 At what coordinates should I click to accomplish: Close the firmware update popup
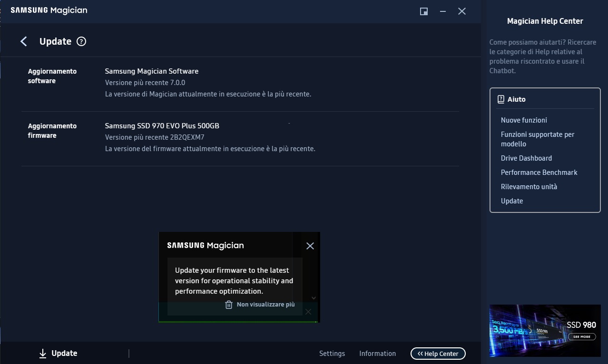pos(310,246)
